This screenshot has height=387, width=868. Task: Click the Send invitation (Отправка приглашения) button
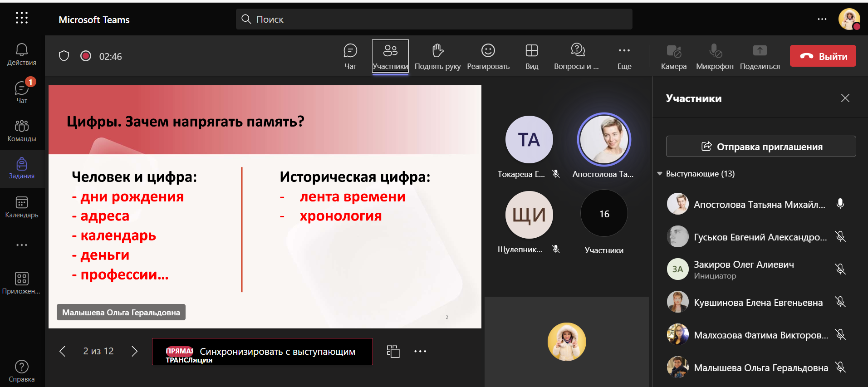[760, 147]
